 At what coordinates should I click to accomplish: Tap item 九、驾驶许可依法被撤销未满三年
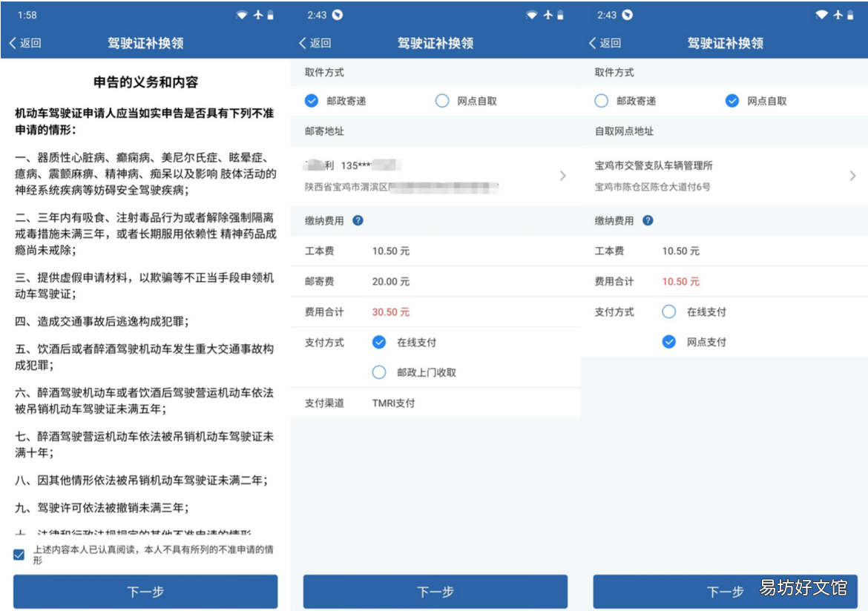tap(102, 507)
